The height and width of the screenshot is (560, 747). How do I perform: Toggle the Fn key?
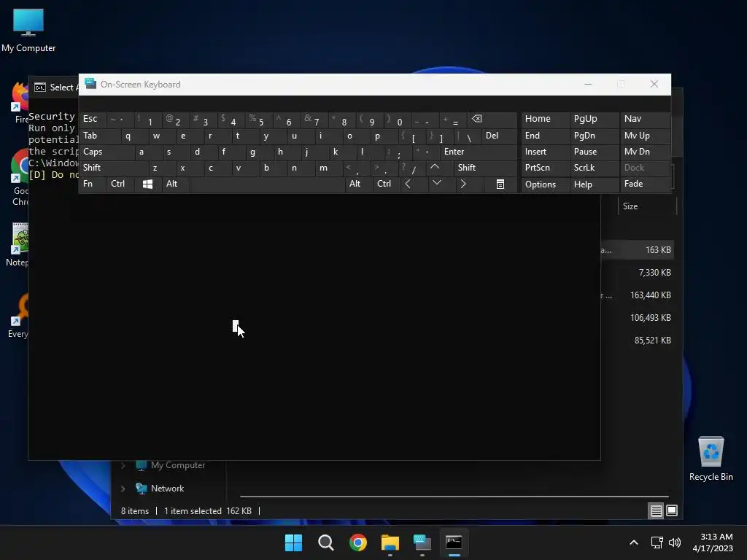(x=93, y=184)
